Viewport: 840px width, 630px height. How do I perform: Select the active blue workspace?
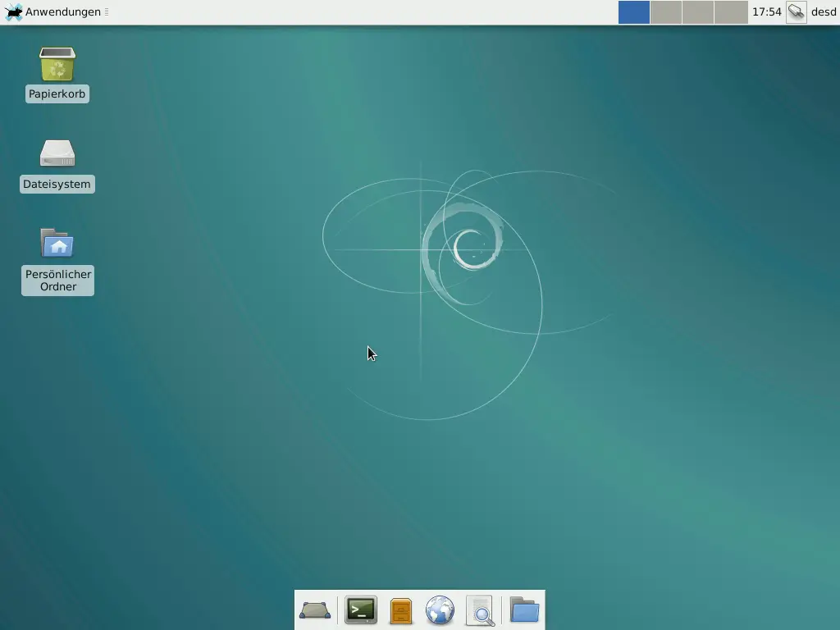click(633, 12)
